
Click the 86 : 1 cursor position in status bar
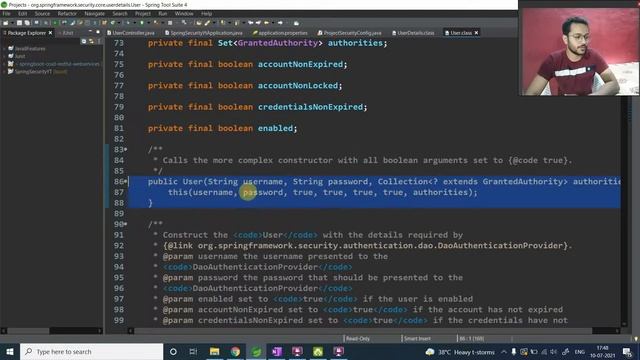pyautogui.click(x=471, y=338)
